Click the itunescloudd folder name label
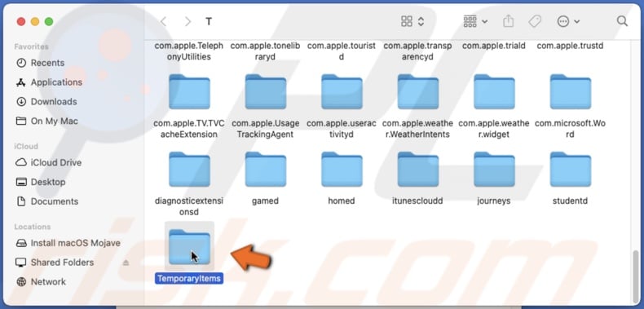Image resolution: width=644 pixels, height=309 pixels. 417,201
